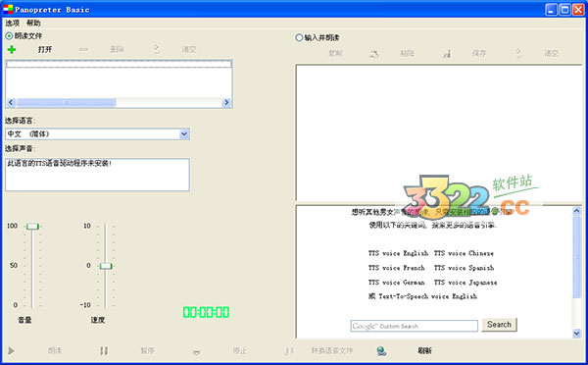Click the 速度 speed slider handle

(x=106, y=266)
